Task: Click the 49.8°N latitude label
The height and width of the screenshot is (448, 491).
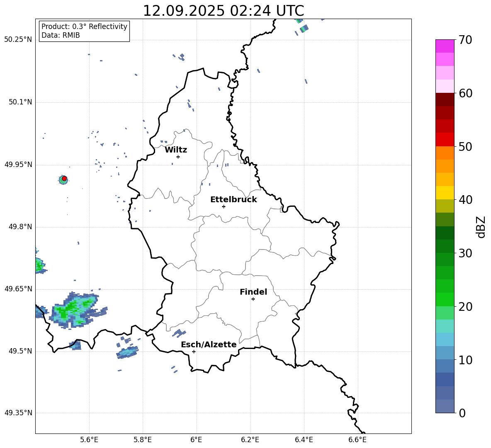Action: 20,227
